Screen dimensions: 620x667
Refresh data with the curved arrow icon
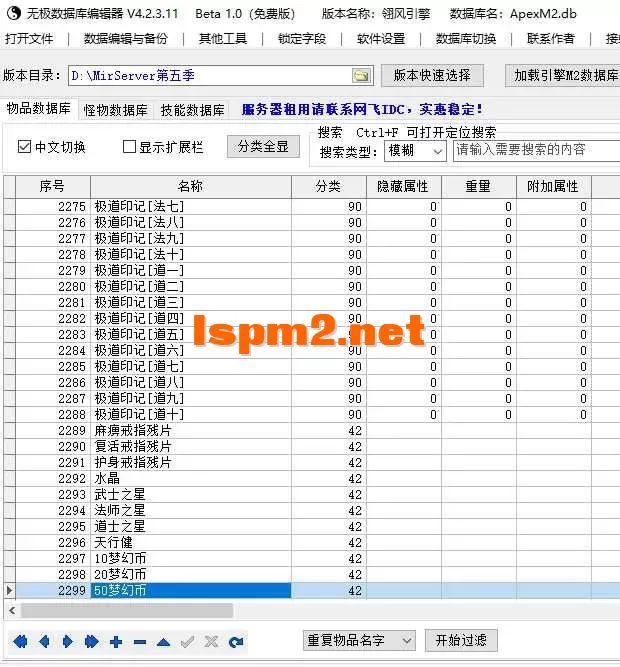tap(236, 641)
